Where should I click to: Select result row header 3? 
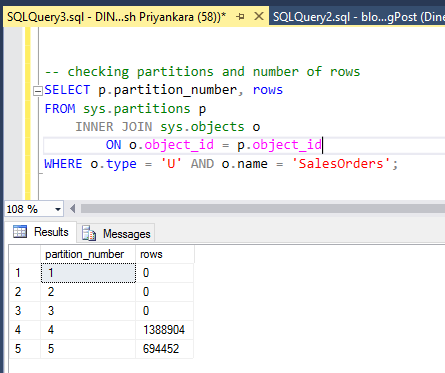coord(25,311)
